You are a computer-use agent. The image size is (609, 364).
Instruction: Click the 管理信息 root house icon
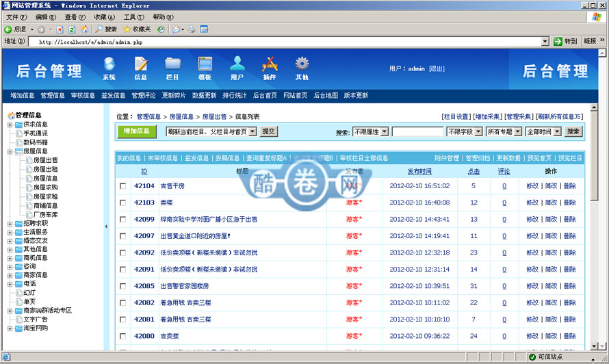11,116
